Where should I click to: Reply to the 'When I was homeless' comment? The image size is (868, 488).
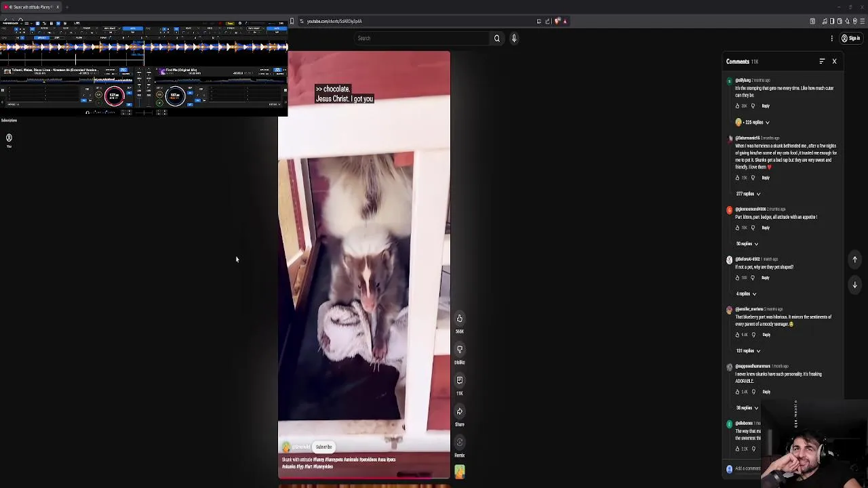coord(766,178)
